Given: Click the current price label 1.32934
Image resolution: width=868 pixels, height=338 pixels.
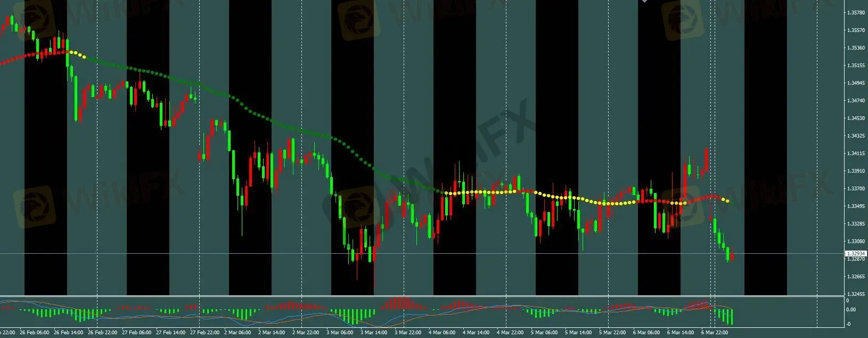Looking at the screenshot, I should tap(855, 254).
